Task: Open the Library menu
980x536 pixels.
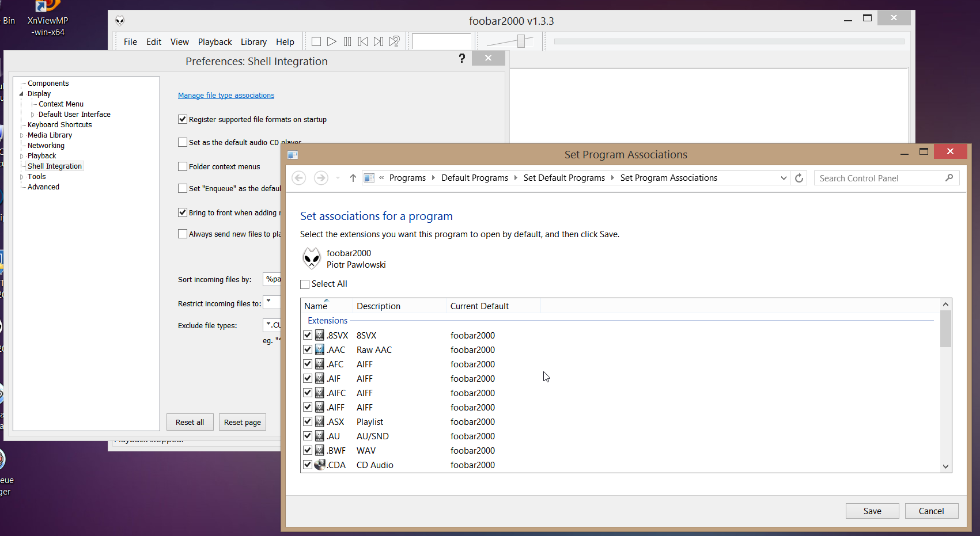Action: (x=253, y=42)
